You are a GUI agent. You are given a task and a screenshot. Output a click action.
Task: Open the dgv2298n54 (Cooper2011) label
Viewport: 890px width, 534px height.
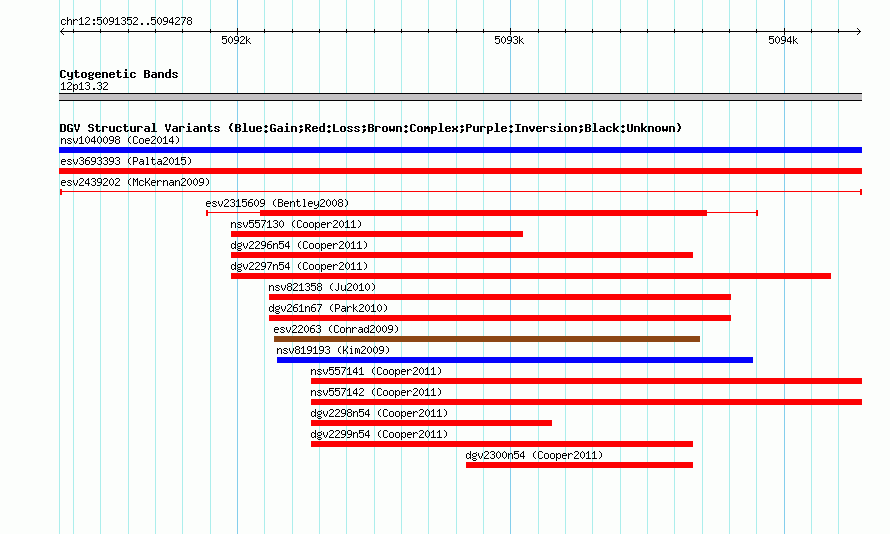click(x=379, y=413)
